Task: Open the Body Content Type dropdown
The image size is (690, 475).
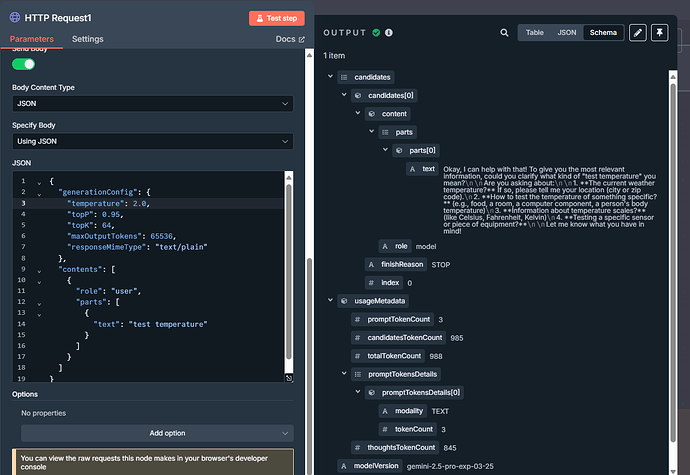Action: coord(153,103)
